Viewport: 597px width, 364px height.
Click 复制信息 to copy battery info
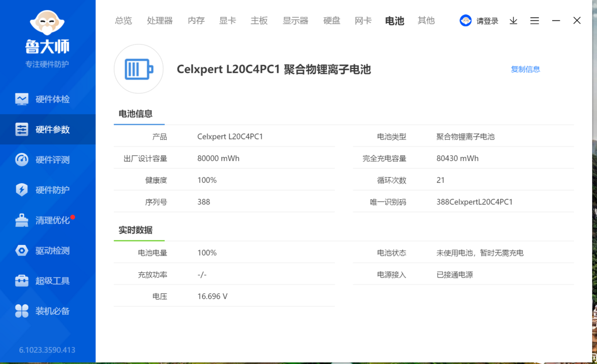coord(525,69)
